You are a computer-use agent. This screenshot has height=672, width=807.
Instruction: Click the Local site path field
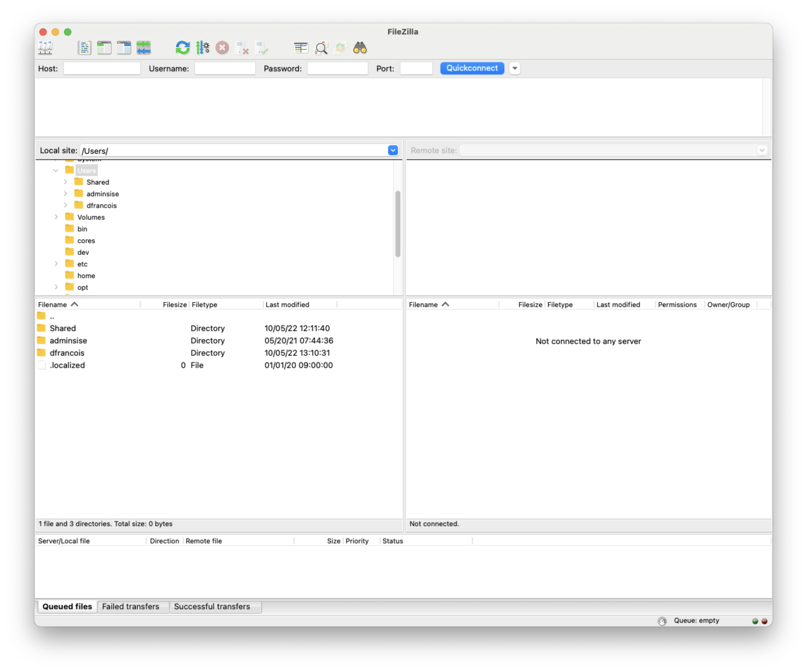[x=234, y=151]
